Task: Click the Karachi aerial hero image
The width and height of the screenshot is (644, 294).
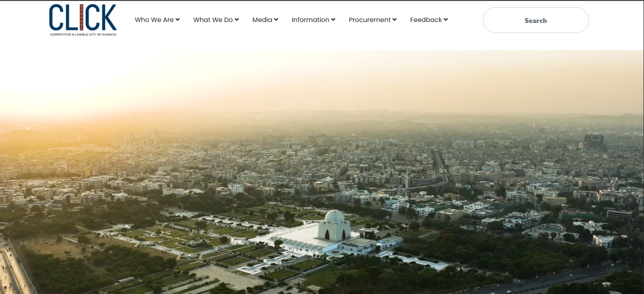Action: [x=322, y=172]
